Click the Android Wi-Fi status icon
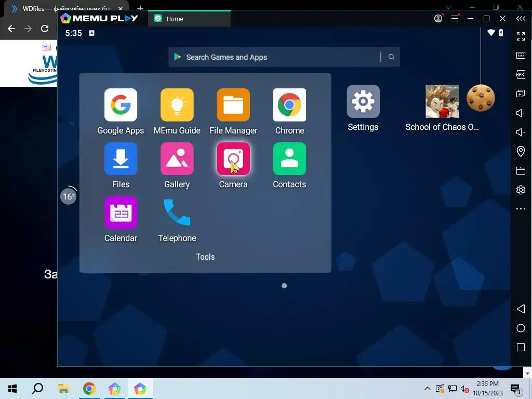Screen dimensions: 532x399 491,33
